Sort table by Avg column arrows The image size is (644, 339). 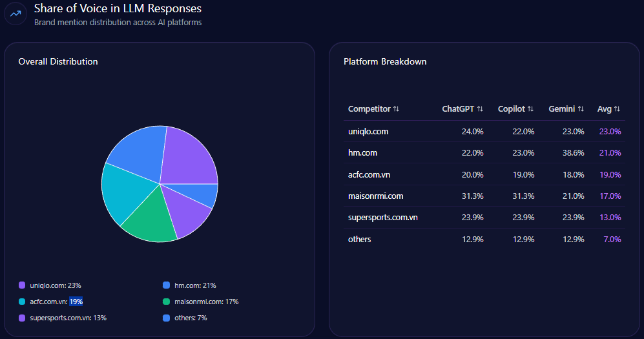pyautogui.click(x=617, y=109)
